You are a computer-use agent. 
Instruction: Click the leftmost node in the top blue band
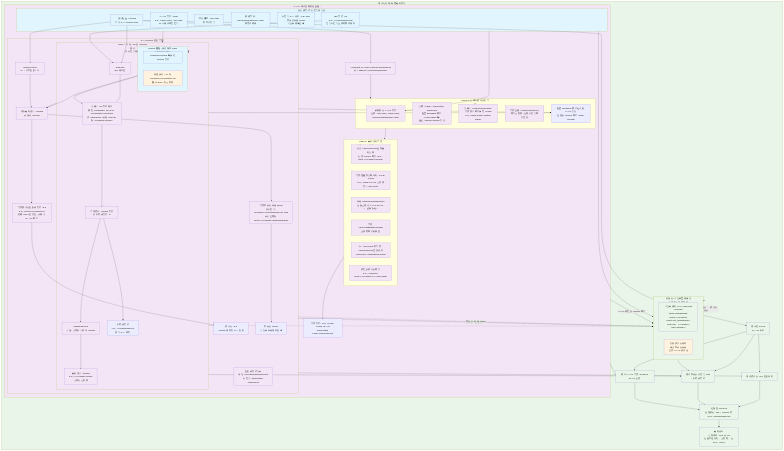(x=127, y=19)
